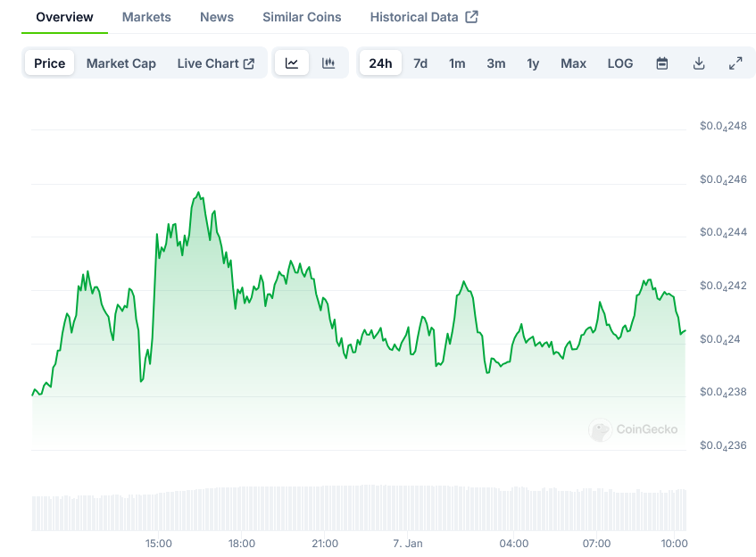Set chart range to 1y
Image resolution: width=756 pixels, height=557 pixels.
click(533, 63)
